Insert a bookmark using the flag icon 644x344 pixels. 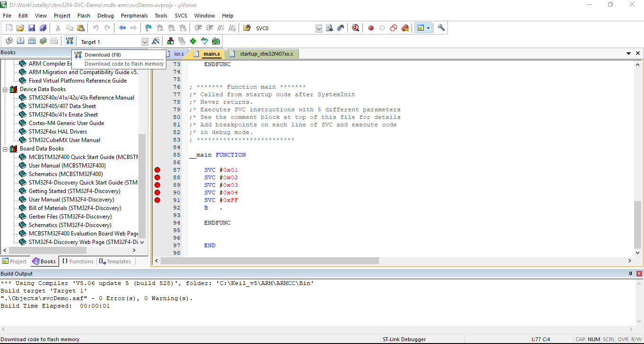point(148,28)
